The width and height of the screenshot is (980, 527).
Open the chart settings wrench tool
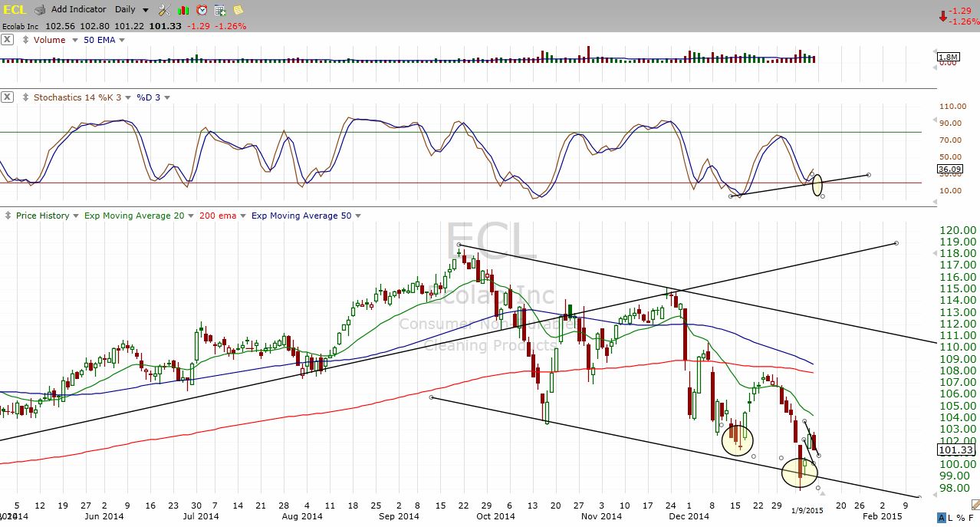(164, 10)
